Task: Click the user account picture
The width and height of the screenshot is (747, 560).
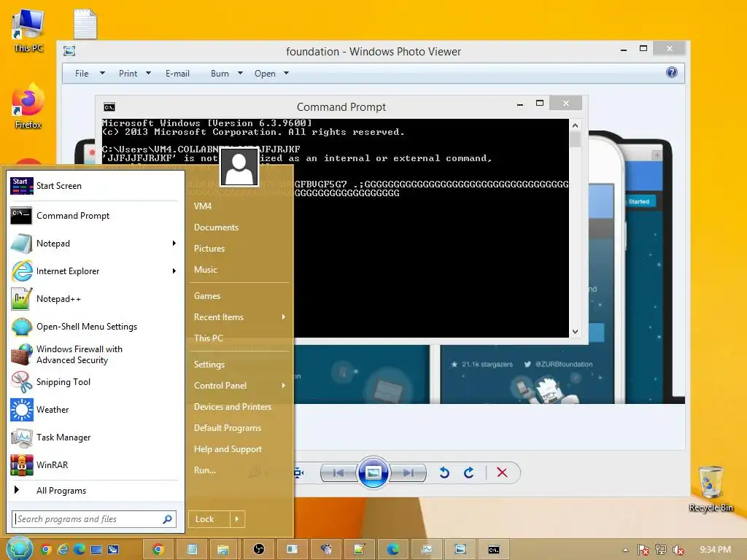Action: click(x=239, y=167)
